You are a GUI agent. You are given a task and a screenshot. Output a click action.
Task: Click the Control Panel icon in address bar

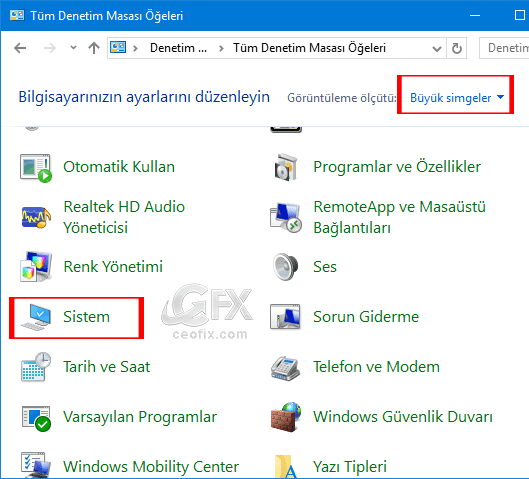click(118, 48)
